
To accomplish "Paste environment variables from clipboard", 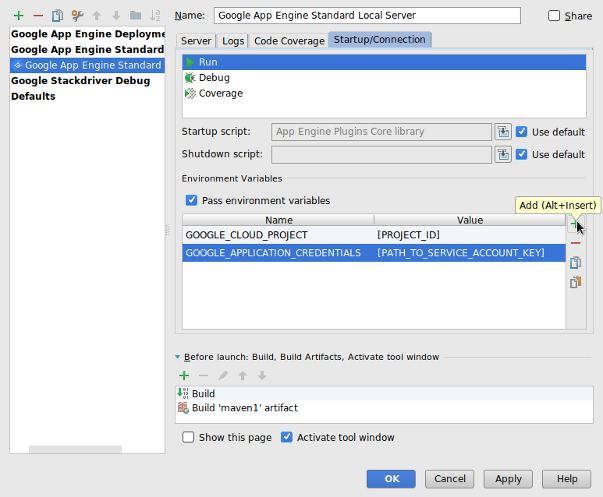I will [x=575, y=282].
